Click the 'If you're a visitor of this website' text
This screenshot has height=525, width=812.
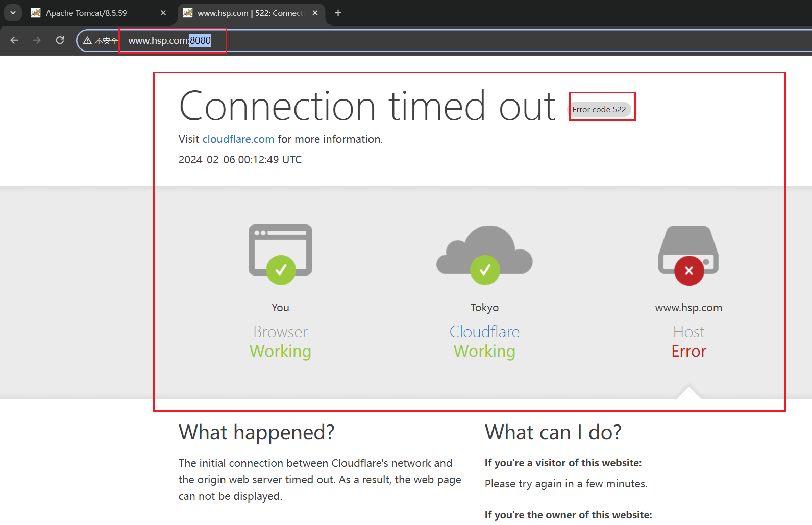pos(563,463)
